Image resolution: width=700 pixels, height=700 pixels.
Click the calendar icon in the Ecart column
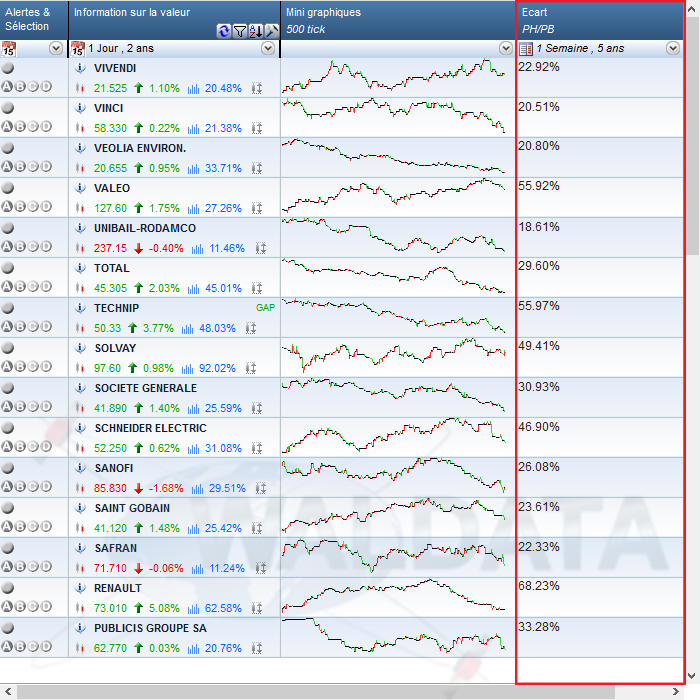point(526,48)
